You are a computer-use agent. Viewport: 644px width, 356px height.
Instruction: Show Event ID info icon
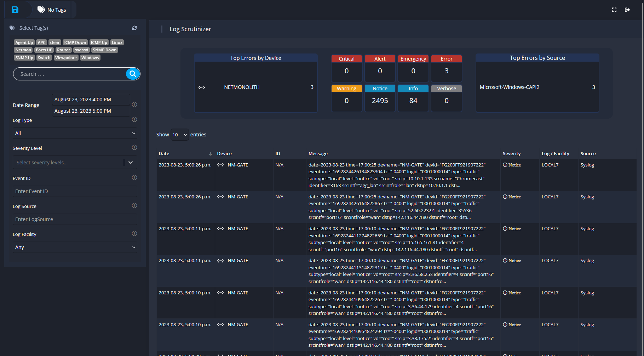(x=134, y=177)
